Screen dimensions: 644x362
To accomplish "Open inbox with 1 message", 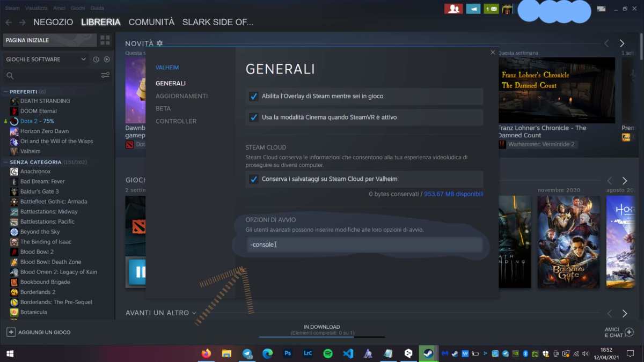I will (x=491, y=9).
